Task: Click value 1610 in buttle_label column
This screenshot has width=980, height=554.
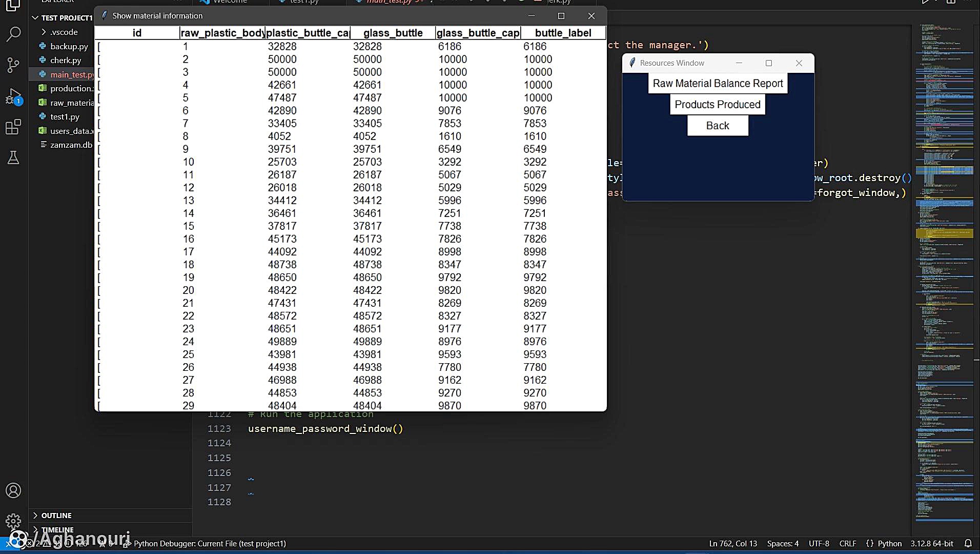Action: click(535, 136)
